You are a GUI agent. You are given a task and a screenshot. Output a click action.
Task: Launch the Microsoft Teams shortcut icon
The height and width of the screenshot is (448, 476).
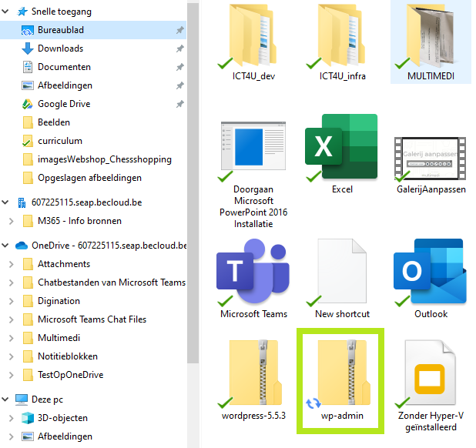tap(253, 271)
